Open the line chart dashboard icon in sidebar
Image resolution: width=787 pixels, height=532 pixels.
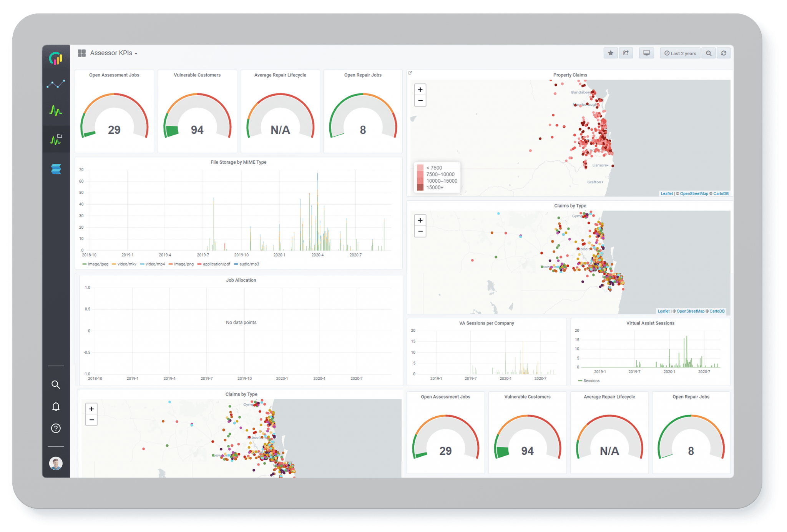[x=56, y=84]
